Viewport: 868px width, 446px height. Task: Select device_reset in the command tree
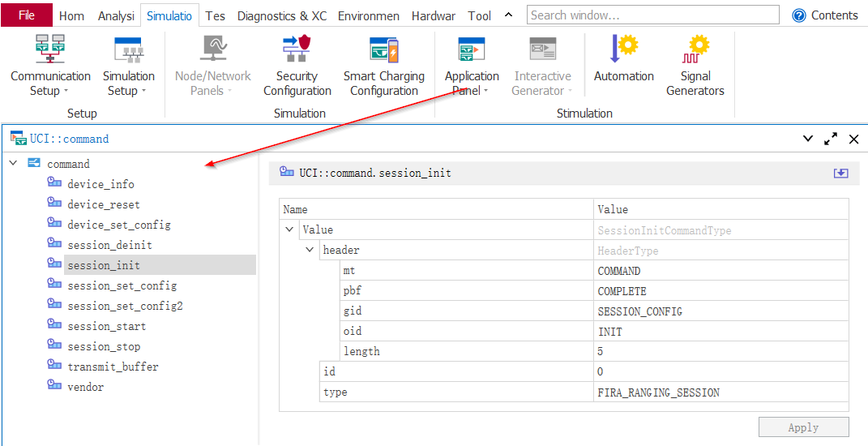(x=104, y=204)
